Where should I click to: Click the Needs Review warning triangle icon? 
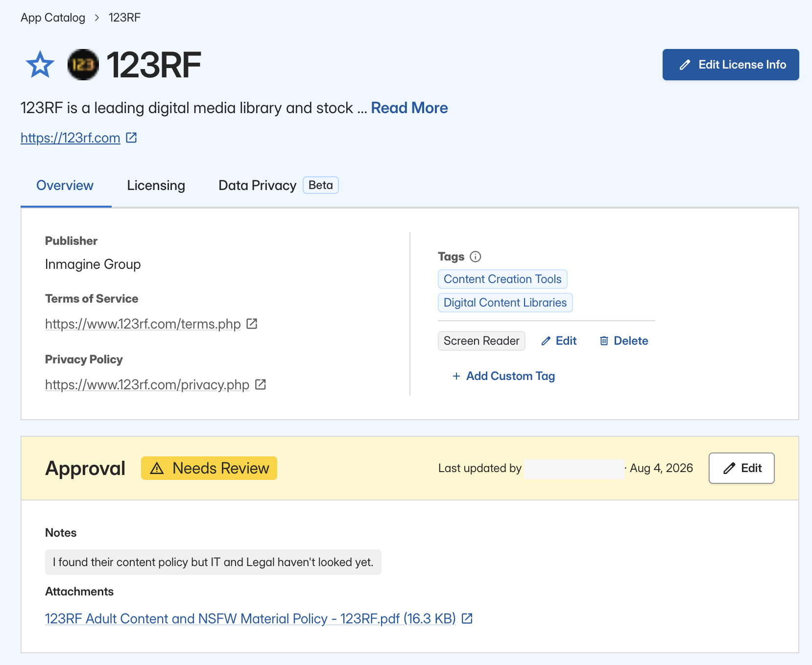click(x=157, y=468)
